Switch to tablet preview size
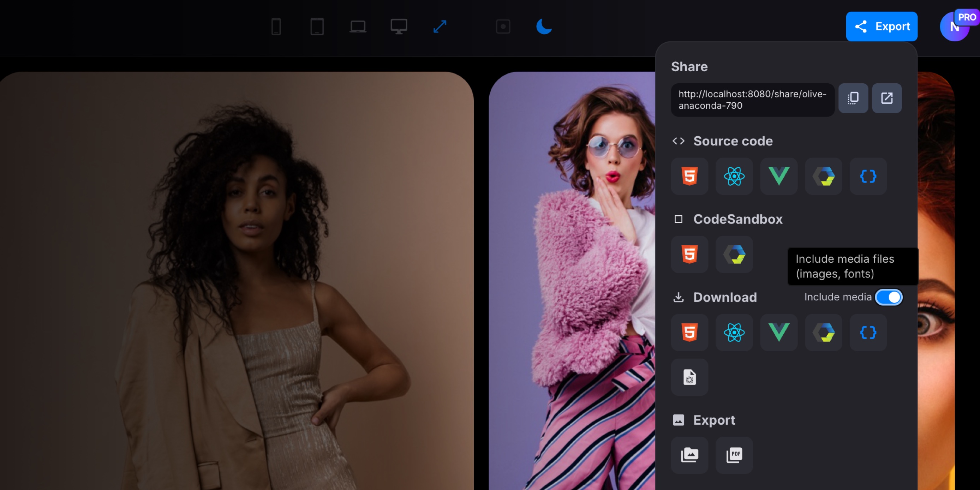This screenshot has width=980, height=490. (x=317, y=26)
